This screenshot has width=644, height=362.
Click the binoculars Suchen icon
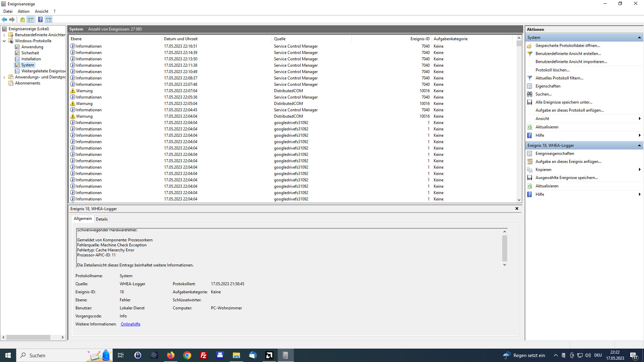pyautogui.click(x=530, y=94)
